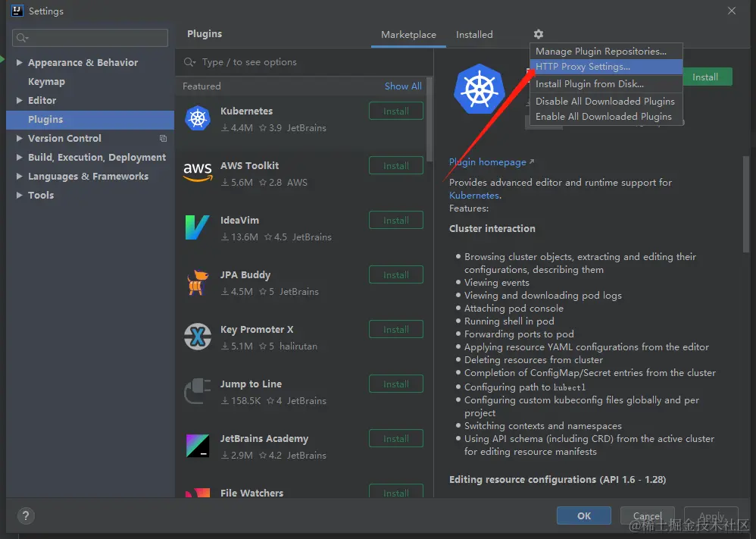Click the plugin search magnifier icon
Screen dimensions: 756x539
(189, 61)
